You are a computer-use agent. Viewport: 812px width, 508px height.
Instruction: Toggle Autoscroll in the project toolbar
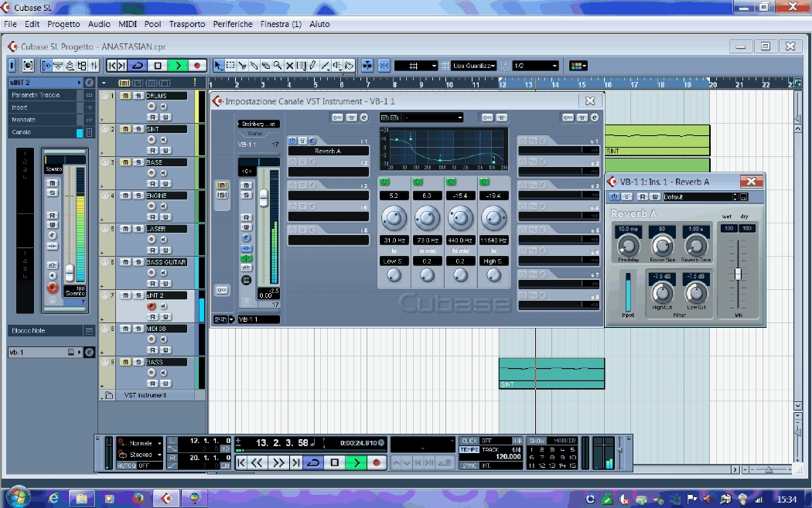(367, 66)
